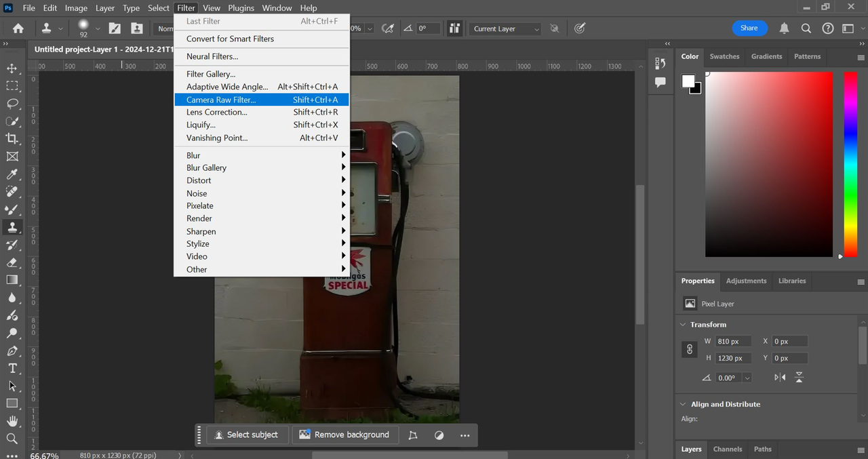Expand the Sharpen submenu
The width and height of the screenshot is (868, 459).
click(262, 231)
